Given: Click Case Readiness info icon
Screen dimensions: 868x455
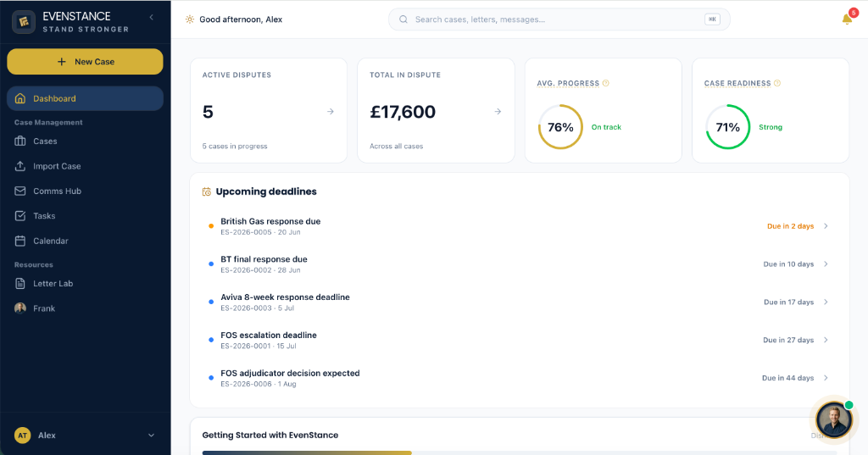Looking at the screenshot, I should tap(777, 83).
